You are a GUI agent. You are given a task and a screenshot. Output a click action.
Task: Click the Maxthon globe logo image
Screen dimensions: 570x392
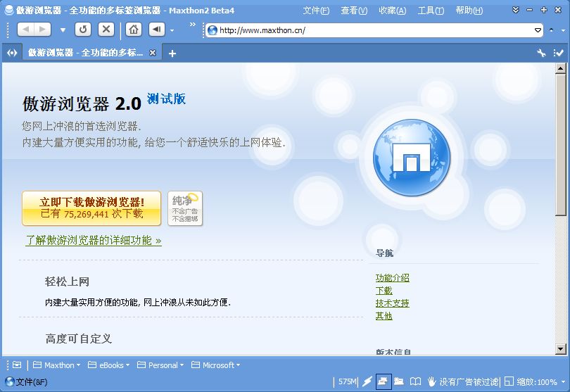(x=412, y=158)
